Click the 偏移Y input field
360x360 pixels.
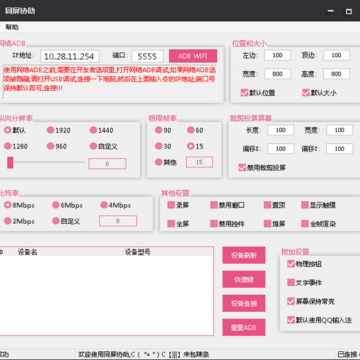pos(339,149)
